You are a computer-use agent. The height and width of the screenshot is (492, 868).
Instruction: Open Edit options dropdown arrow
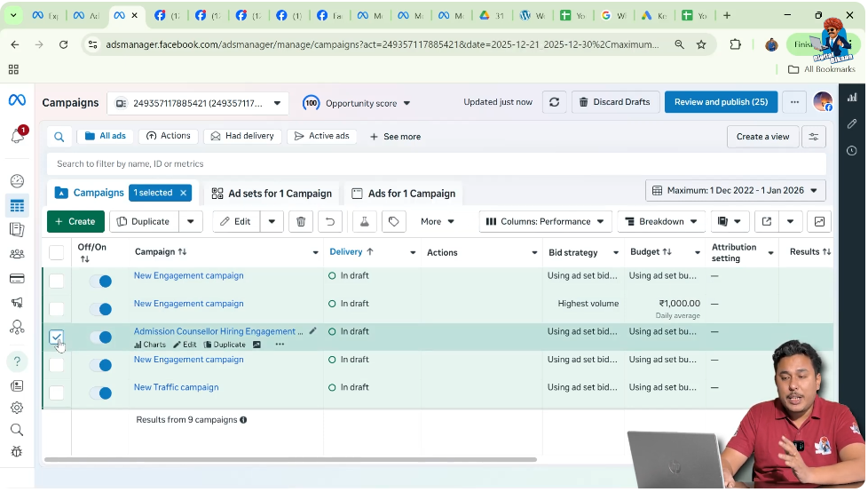pos(272,222)
